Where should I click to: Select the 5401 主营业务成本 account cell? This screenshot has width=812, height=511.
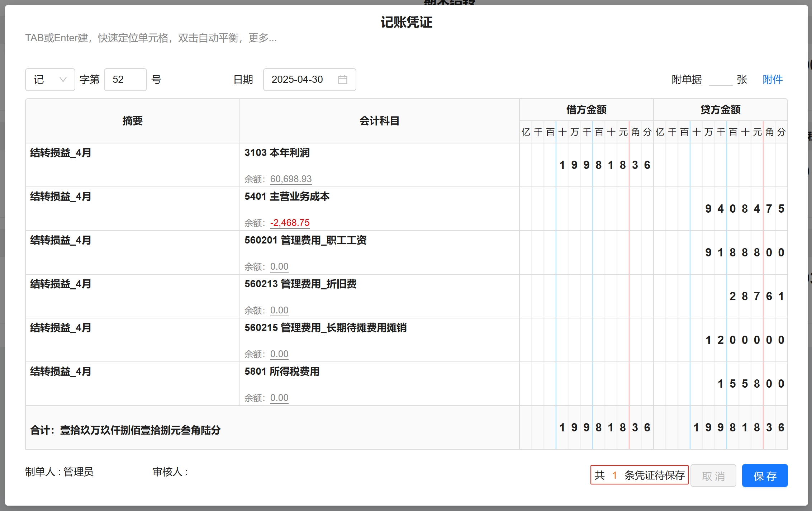(287, 197)
